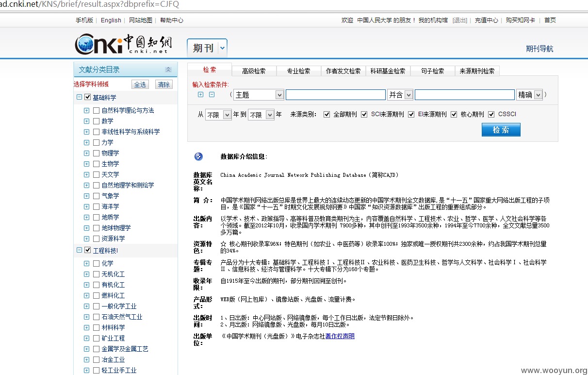Expand the 石油天然气工业 subcategory
The height and width of the screenshot is (375, 588).
pos(86,317)
